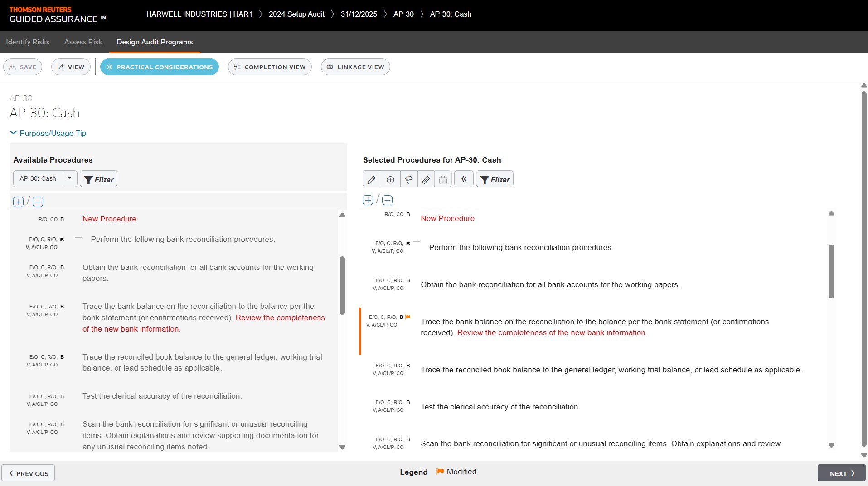
Task: Click the Available Procedures list scrollbar thumb
Action: (x=342, y=285)
